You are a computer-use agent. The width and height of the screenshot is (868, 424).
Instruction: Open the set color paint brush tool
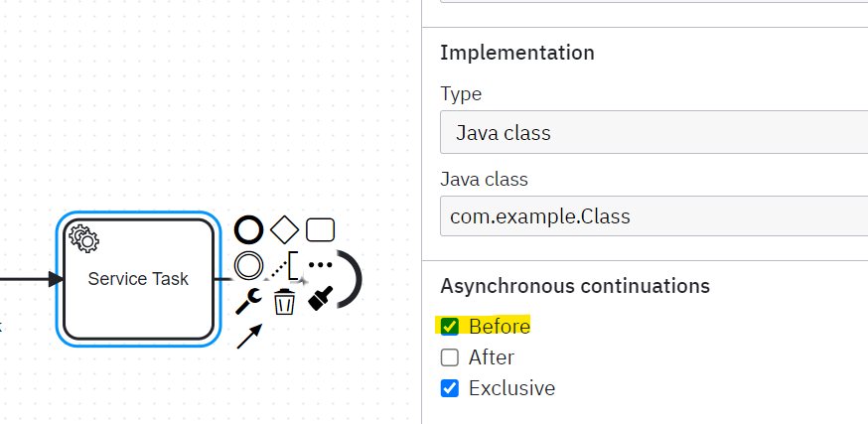pyautogui.click(x=321, y=298)
